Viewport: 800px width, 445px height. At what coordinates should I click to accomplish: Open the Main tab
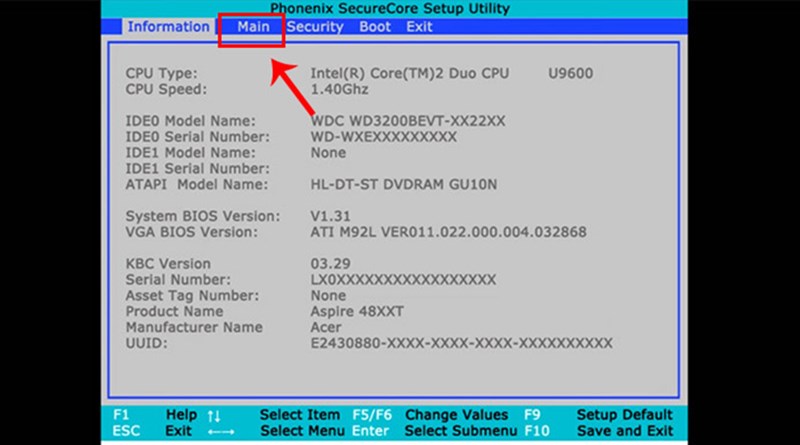pos(253,27)
